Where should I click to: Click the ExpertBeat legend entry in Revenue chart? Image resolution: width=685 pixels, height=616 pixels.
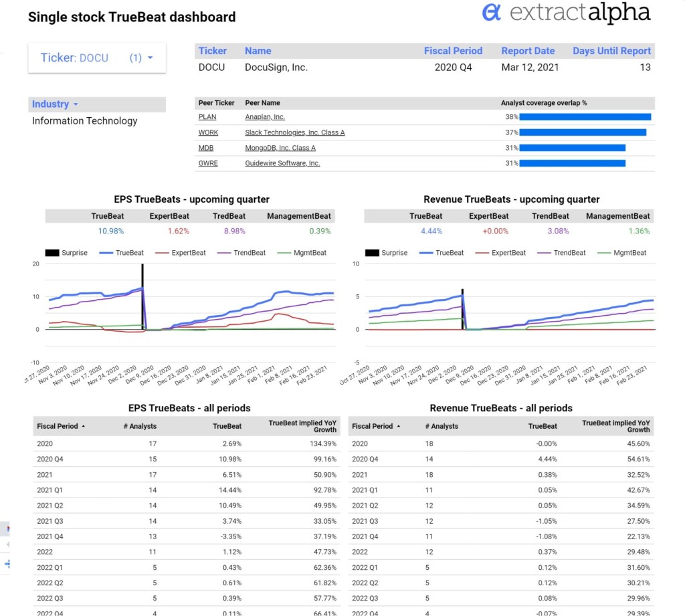(500, 253)
